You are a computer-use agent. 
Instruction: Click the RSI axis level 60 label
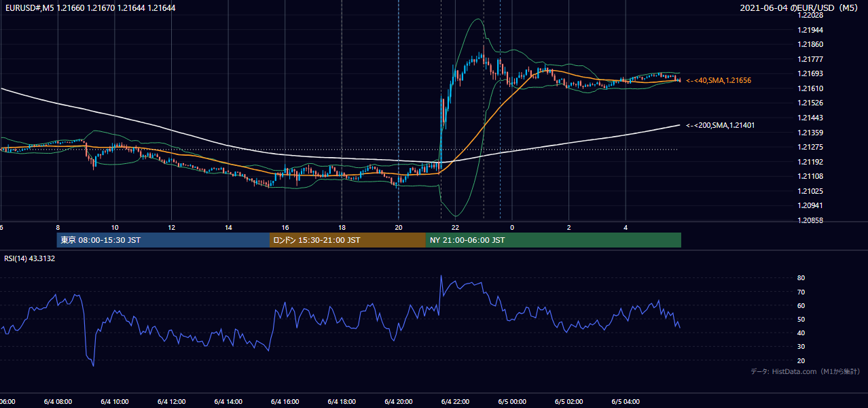click(x=801, y=305)
